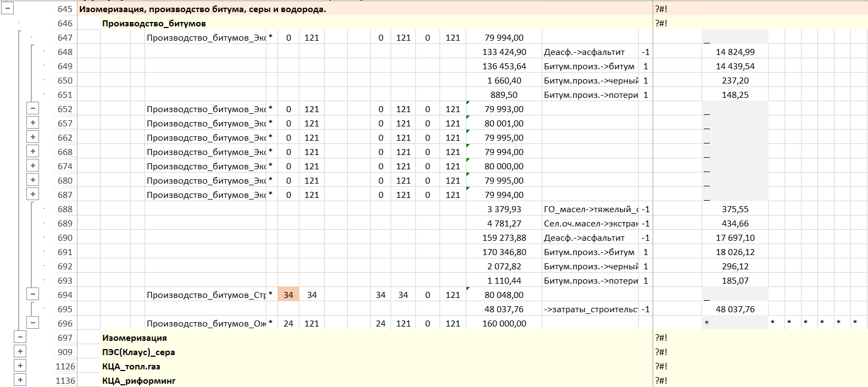Click the Производство_битумов heading cell
The height and width of the screenshot is (387, 868).
point(154,23)
